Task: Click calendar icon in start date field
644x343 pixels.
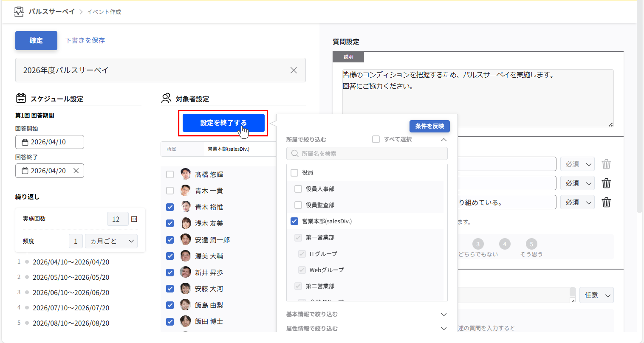Action: [x=25, y=142]
